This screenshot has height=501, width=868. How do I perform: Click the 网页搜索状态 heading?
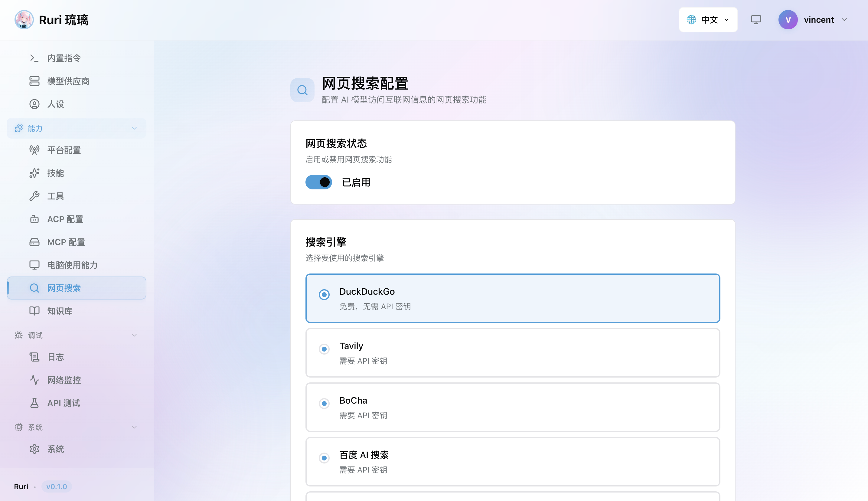[336, 143]
